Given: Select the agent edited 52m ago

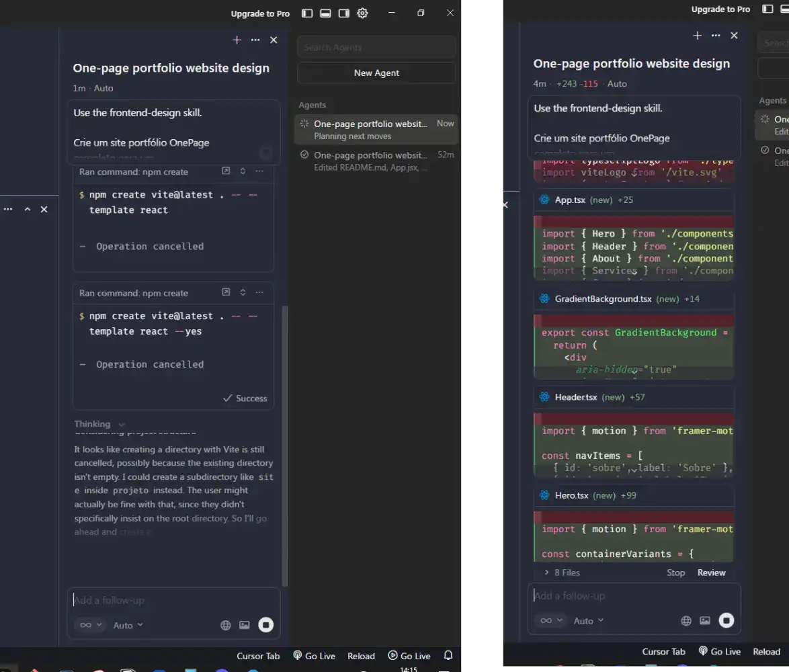Looking at the screenshot, I should (376, 161).
